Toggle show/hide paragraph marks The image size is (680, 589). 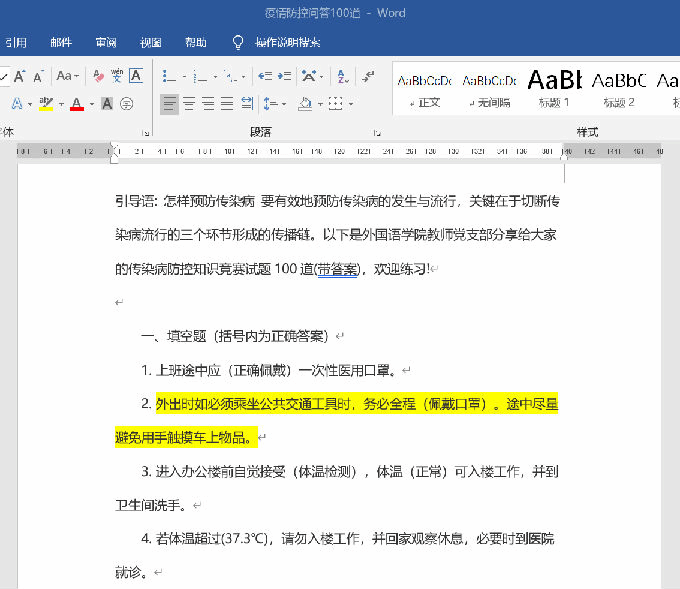pos(368,76)
